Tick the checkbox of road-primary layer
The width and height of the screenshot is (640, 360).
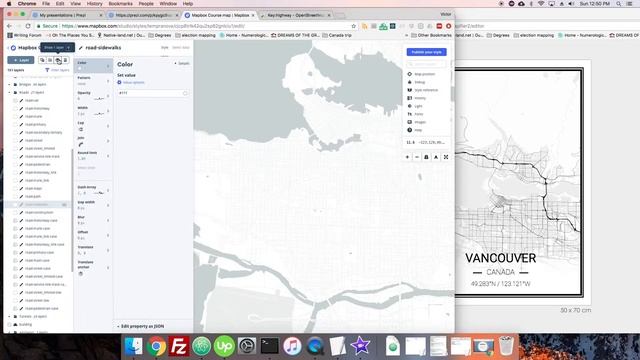point(15,124)
